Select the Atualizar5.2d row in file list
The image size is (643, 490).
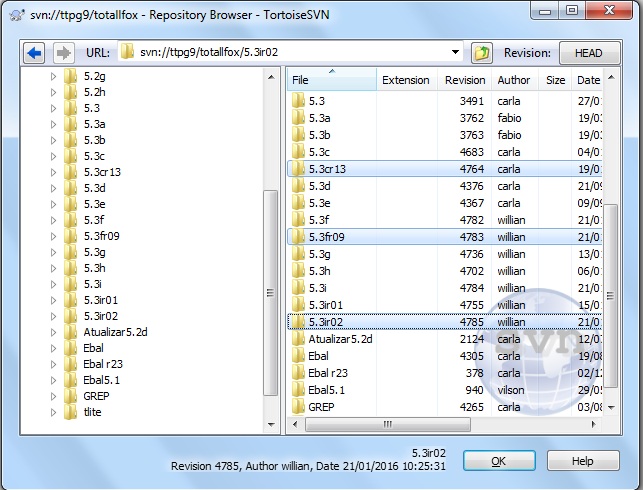[x=445, y=339]
